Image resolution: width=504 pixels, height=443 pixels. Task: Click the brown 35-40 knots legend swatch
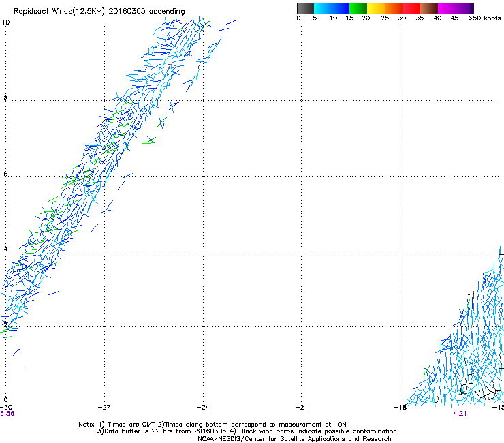pyautogui.click(x=429, y=8)
